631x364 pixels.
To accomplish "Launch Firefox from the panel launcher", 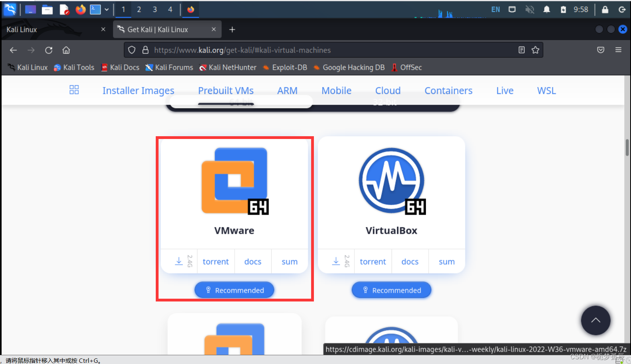I will tap(80, 10).
